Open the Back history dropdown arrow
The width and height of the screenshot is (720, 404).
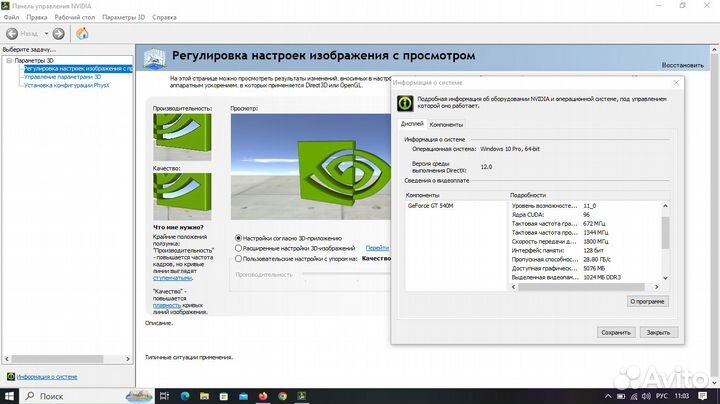pos(46,34)
